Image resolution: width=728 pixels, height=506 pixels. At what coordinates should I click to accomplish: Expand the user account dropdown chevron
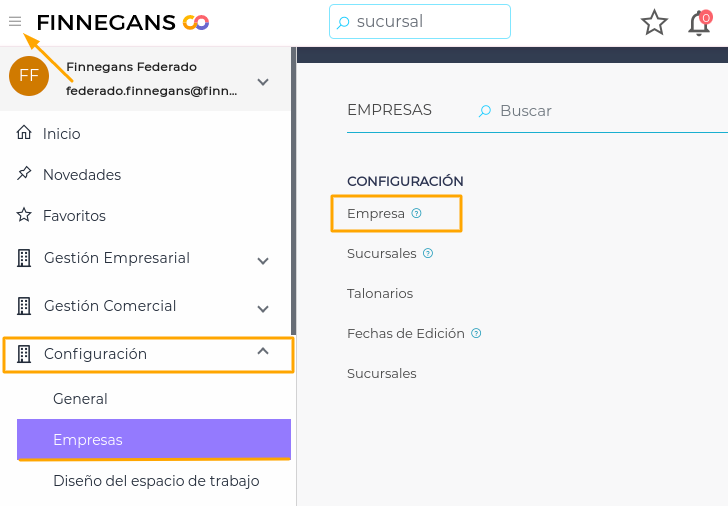click(x=263, y=82)
